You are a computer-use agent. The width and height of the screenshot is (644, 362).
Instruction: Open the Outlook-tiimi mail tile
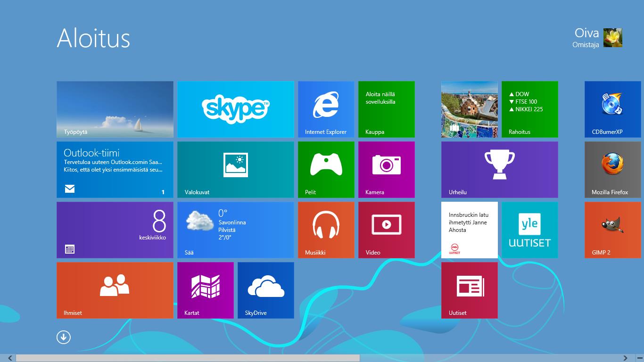(115, 170)
